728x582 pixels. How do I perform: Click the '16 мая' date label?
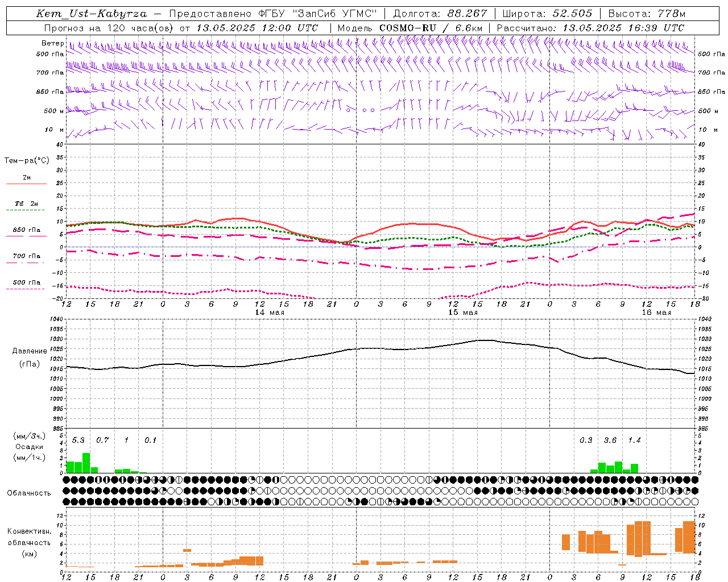coord(656,313)
